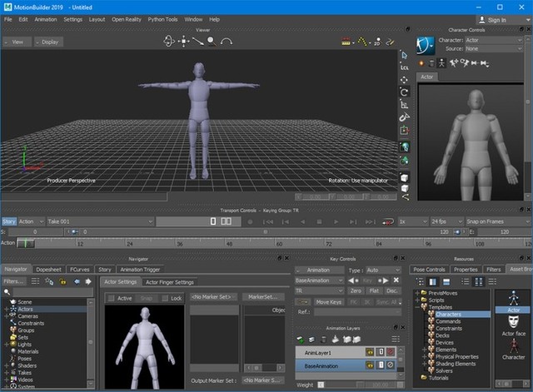
Task: Click the Actor asset icon in Resources
Action: tap(513, 297)
